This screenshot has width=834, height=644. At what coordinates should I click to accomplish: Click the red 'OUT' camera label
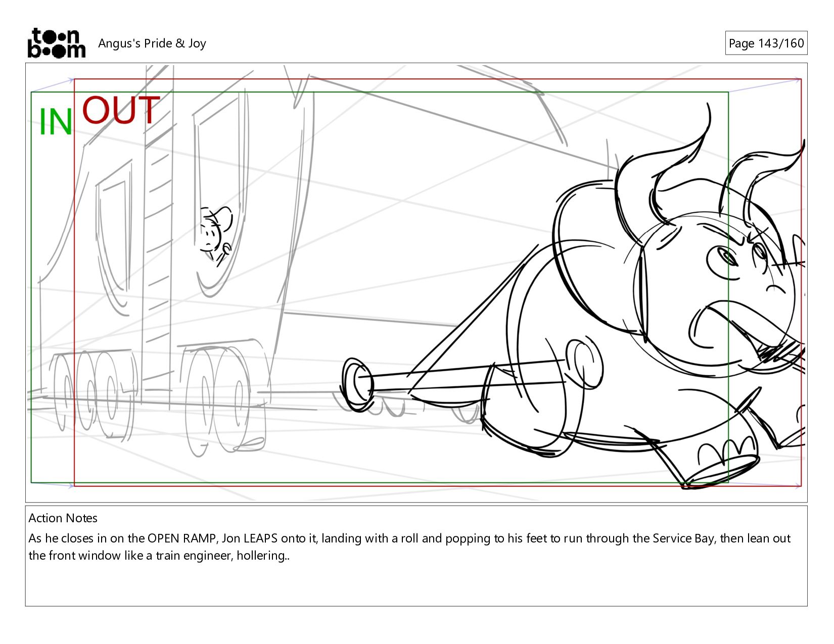121,110
